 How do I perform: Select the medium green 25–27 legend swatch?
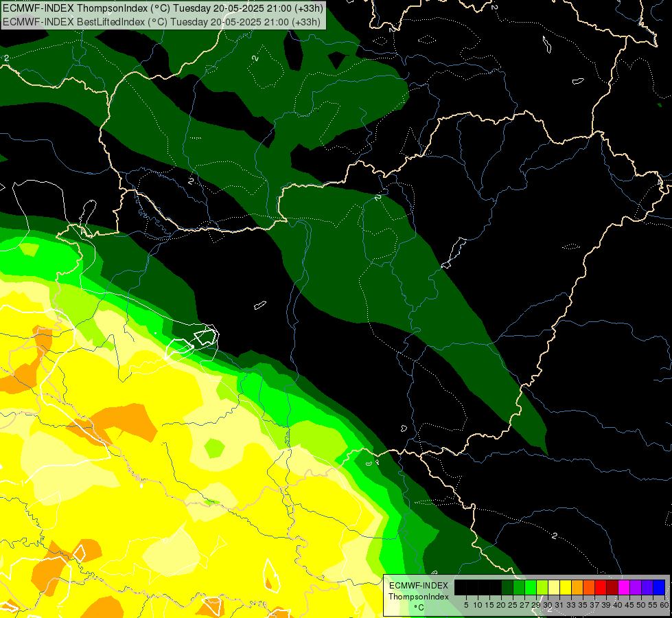tap(519, 587)
